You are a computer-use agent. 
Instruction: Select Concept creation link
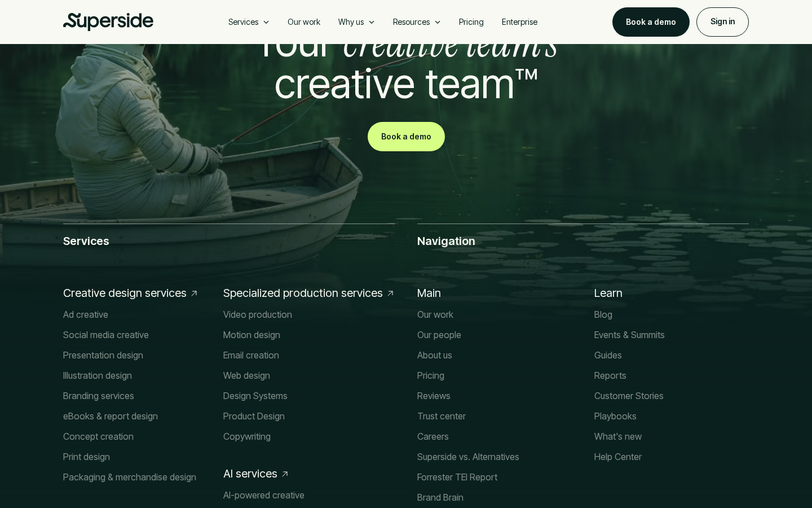(x=98, y=436)
